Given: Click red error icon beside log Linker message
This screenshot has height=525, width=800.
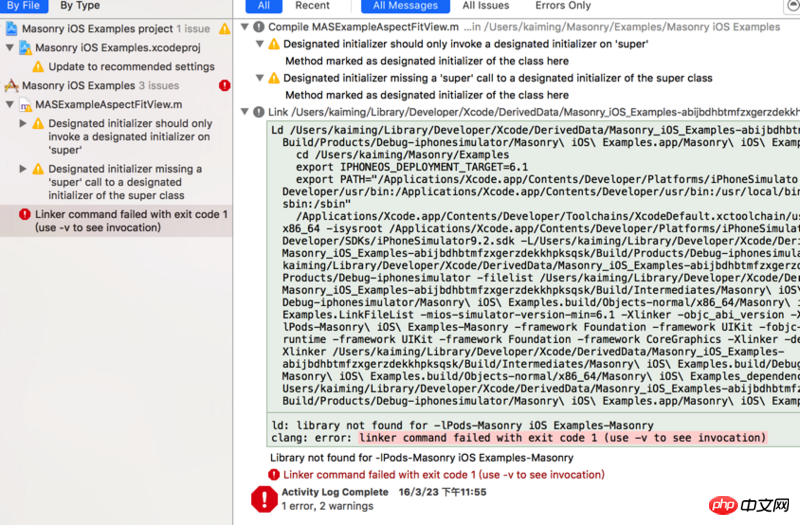Looking at the screenshot, I should pos(274,474).
